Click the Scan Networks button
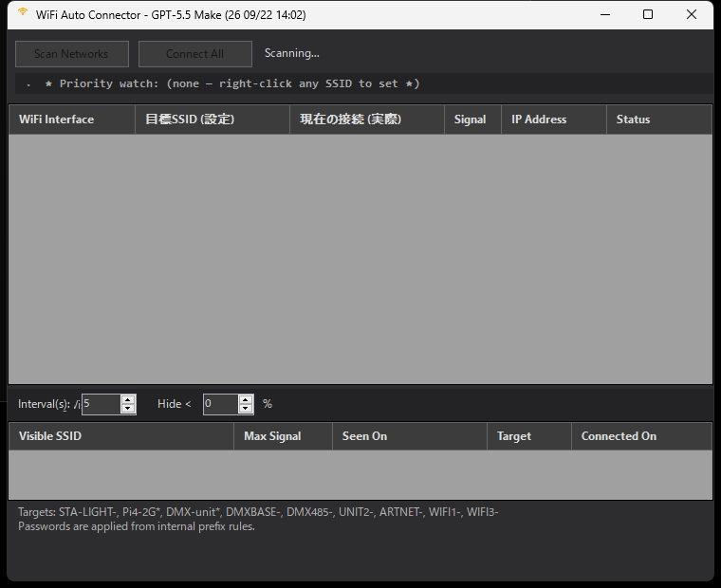Viewport: 721px width, 588px height. tap(72, 54)
